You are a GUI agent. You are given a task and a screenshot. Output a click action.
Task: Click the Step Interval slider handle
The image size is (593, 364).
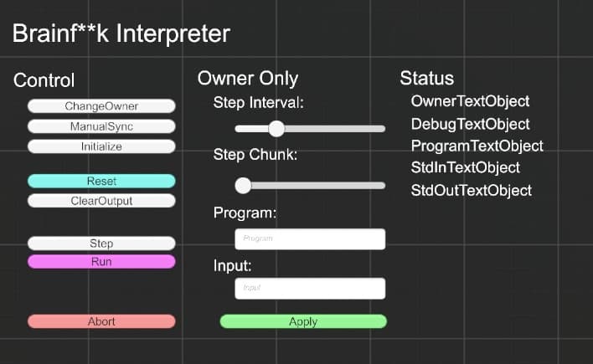[276, 129]
